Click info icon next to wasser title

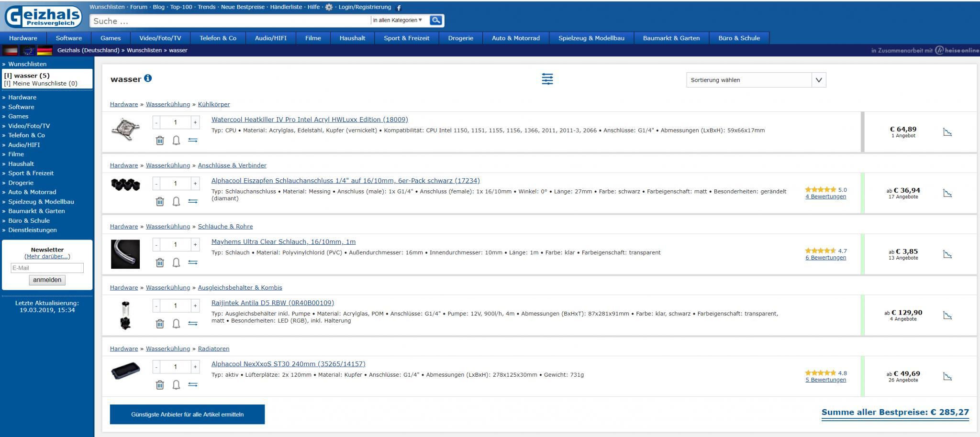point(148,78)
